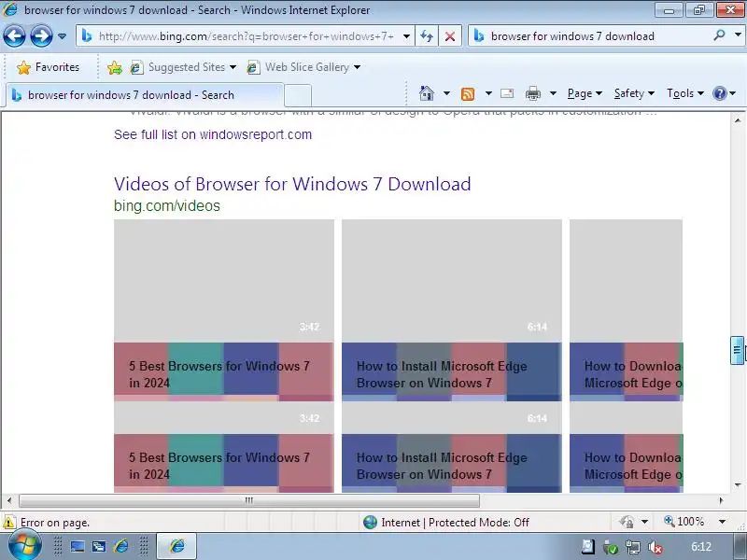Expand the zoom level dropdown arrow
The width and height of the screenshot is (747, 560).
(x=722, y=522)
